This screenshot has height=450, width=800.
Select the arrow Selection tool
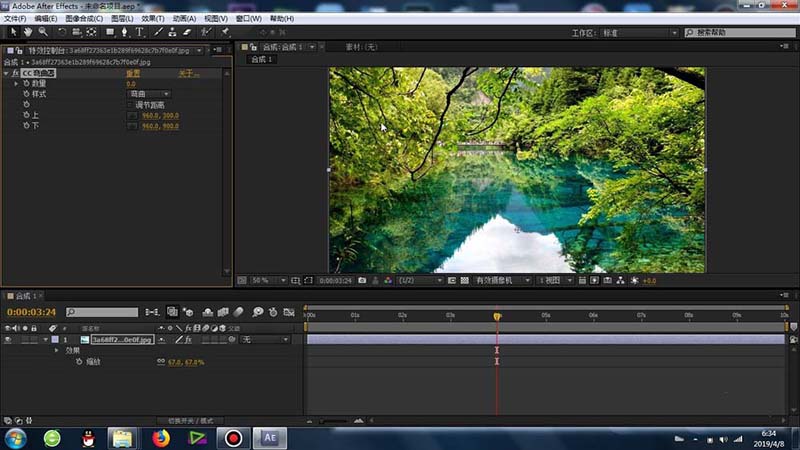pos(13,32)
